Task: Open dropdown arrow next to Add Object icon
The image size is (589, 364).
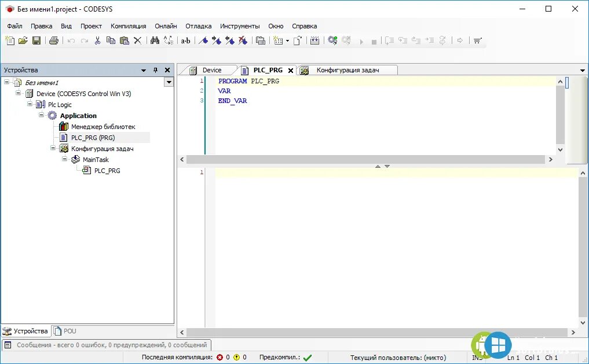Action: coord(287,41)
